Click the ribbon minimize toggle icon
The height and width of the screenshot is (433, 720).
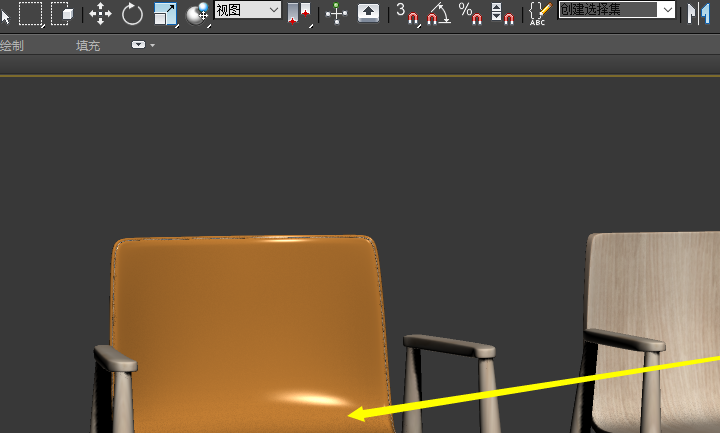138,45
